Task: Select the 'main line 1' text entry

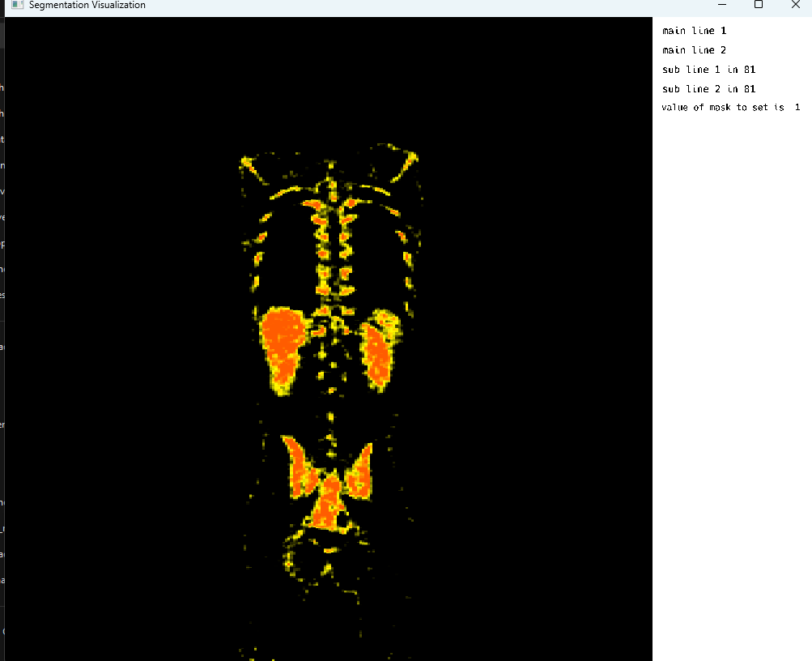Action: point(694,31)
